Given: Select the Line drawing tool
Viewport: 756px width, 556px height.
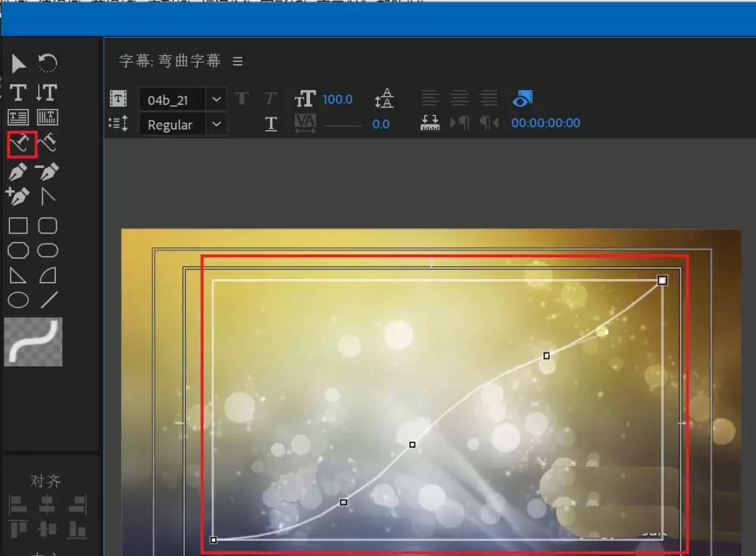Looking at the screenshot, I should point(47,299).
